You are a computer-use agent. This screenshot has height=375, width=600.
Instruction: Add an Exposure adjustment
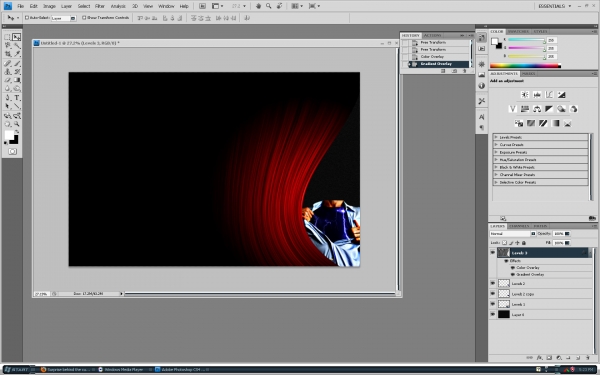tap(561, 95)
